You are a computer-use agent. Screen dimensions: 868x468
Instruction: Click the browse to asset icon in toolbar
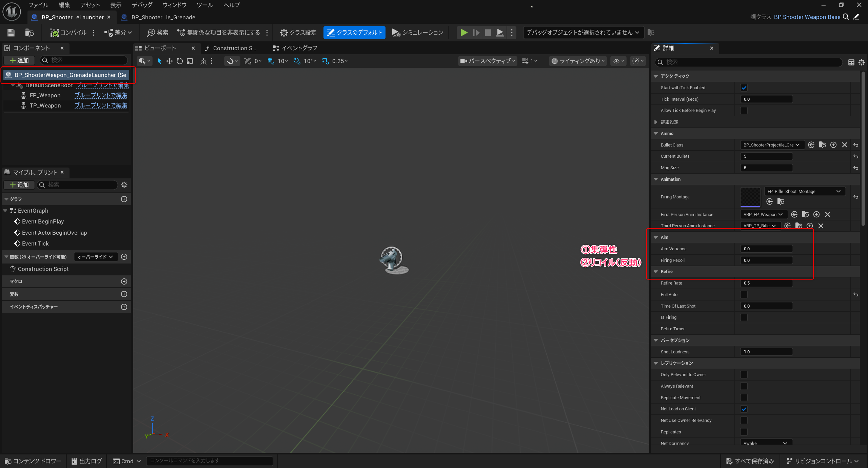point(29,33)
